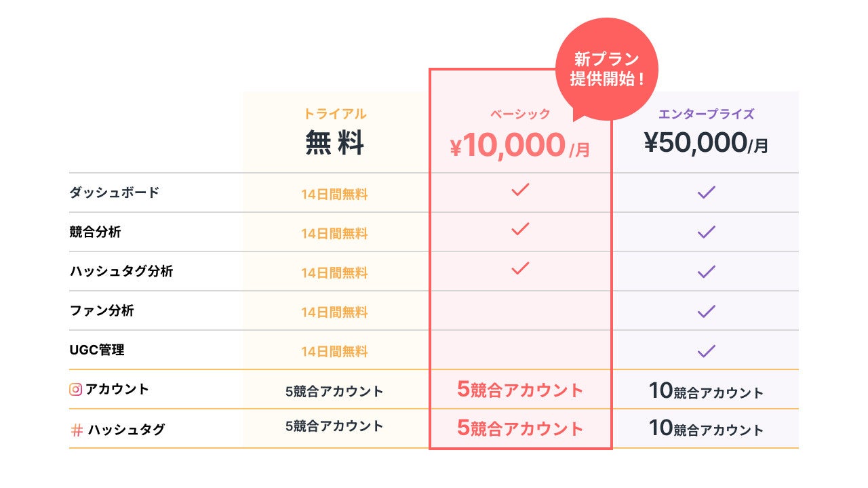Click the orange hash icon beside ハッシュタグ

pos(77,429)
